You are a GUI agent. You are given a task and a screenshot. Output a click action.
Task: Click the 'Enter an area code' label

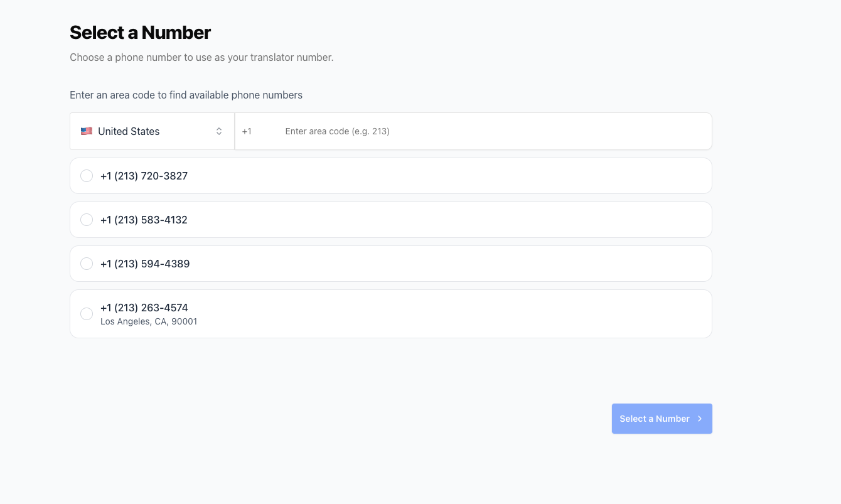pyautogui.click(x=186, y=95)
